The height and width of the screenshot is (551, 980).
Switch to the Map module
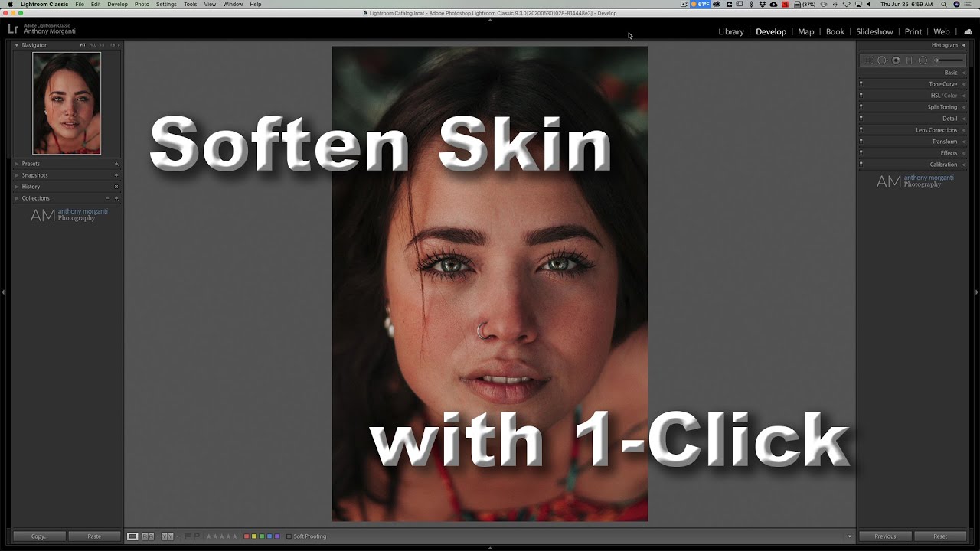pos(806,31)
